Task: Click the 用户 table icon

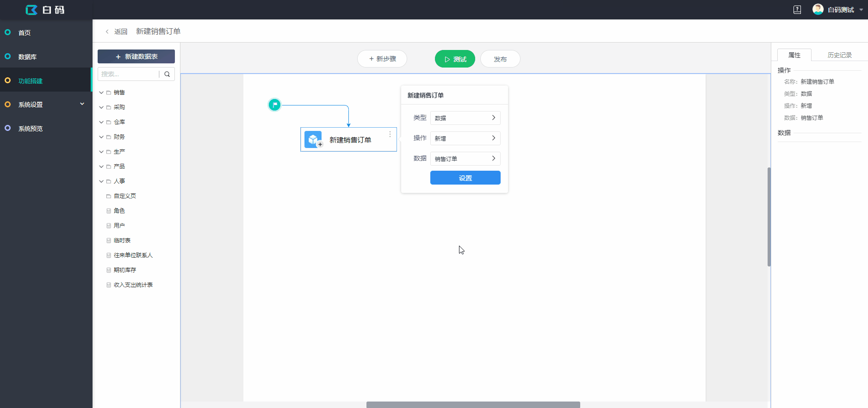Action: coord(109,226)
